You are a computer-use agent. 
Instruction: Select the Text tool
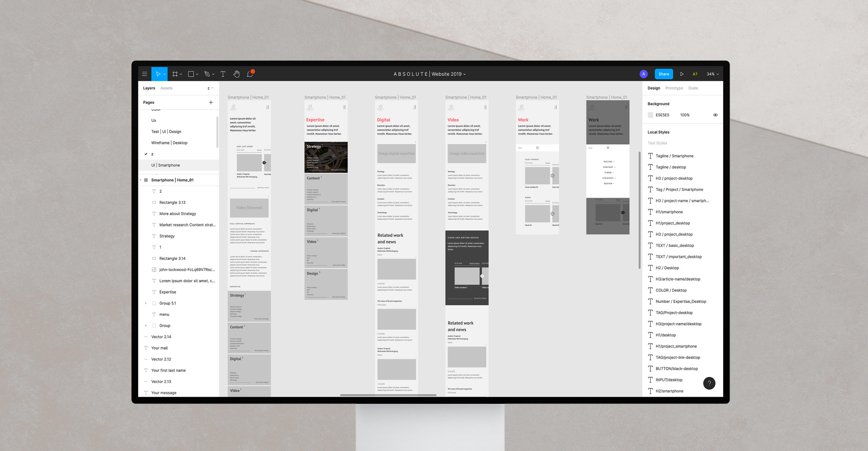point(223,74)
